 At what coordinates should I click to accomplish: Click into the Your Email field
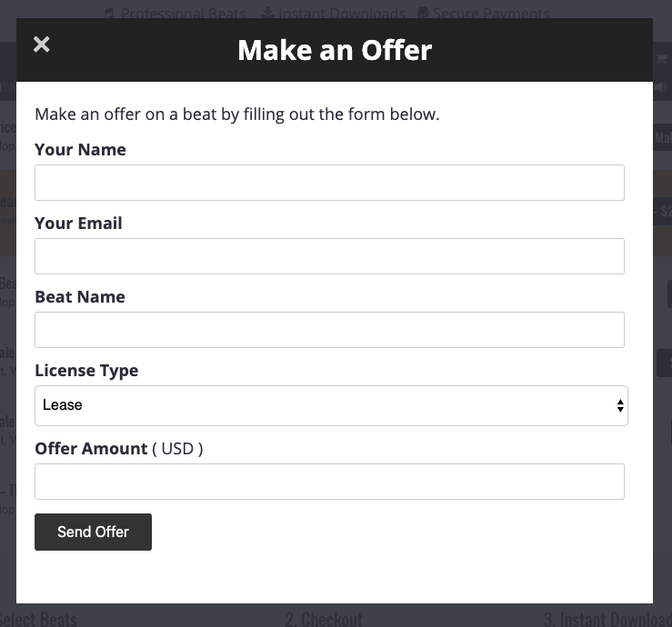pos(329,256)
